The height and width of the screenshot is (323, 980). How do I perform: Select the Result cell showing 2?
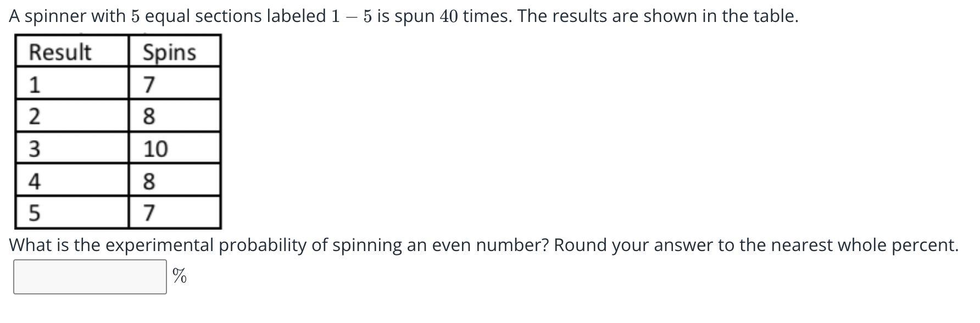(x=72, y=116)
